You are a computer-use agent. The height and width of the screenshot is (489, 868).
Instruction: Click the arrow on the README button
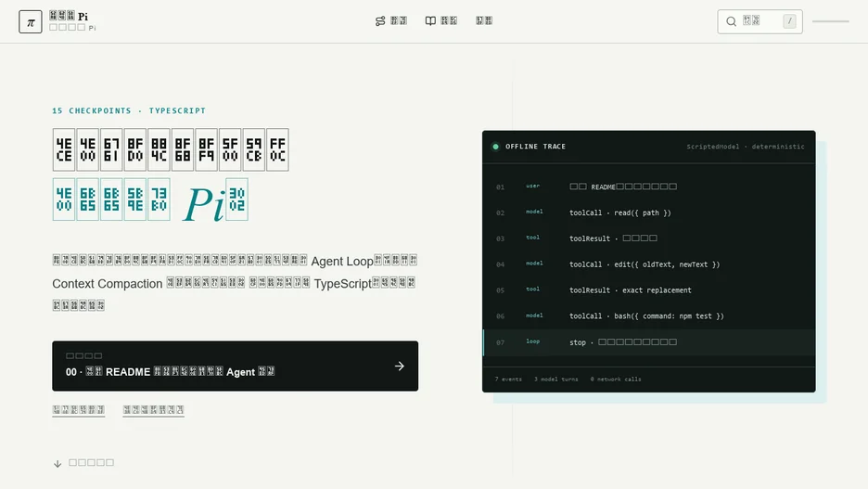point(399,367)
